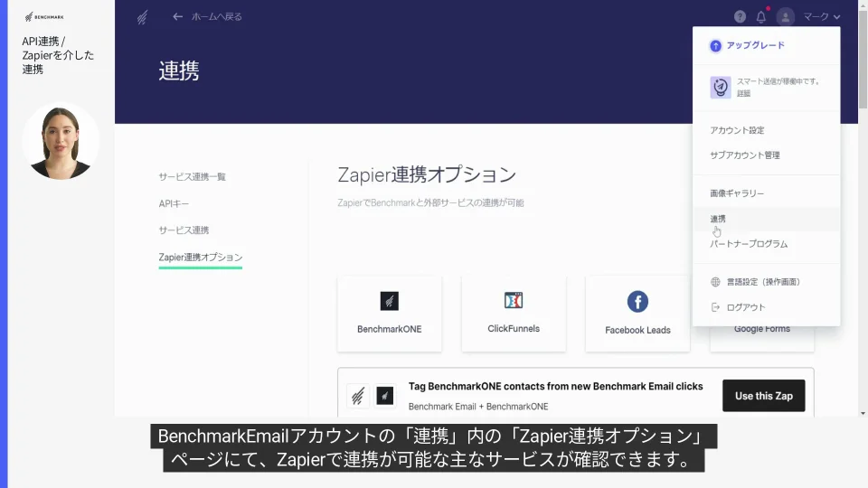Image resolution: width=868 pixels, height=488 pixels.
Task: Open APIキー in the side navigation
Action: click(174, 203)
